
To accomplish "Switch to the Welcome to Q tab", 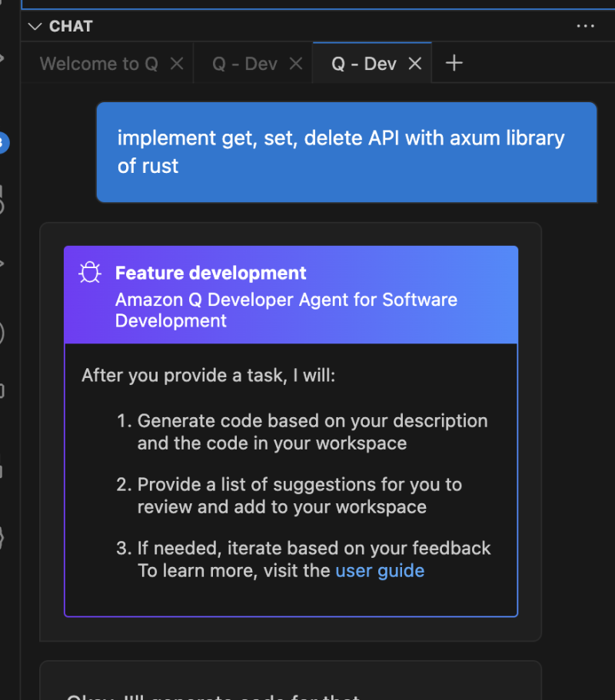I will click(x=98, y=64).
